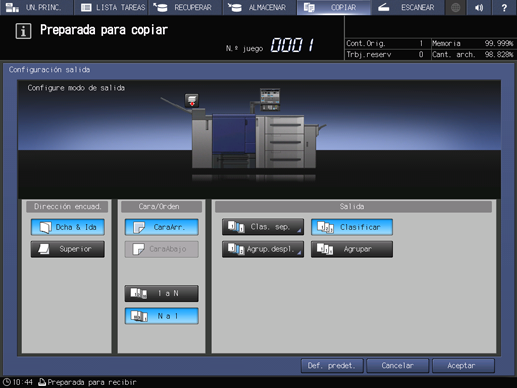The image size is (517, 388).
Task: Click Def. predet. button
Action: (x=332, y=366)
